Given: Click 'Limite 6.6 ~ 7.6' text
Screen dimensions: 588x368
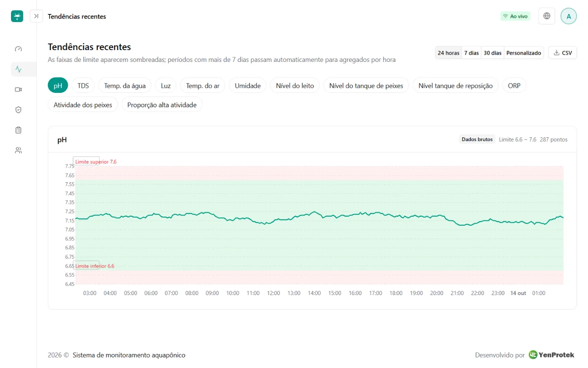Looking at the screenshot, I should coord(518,139).
